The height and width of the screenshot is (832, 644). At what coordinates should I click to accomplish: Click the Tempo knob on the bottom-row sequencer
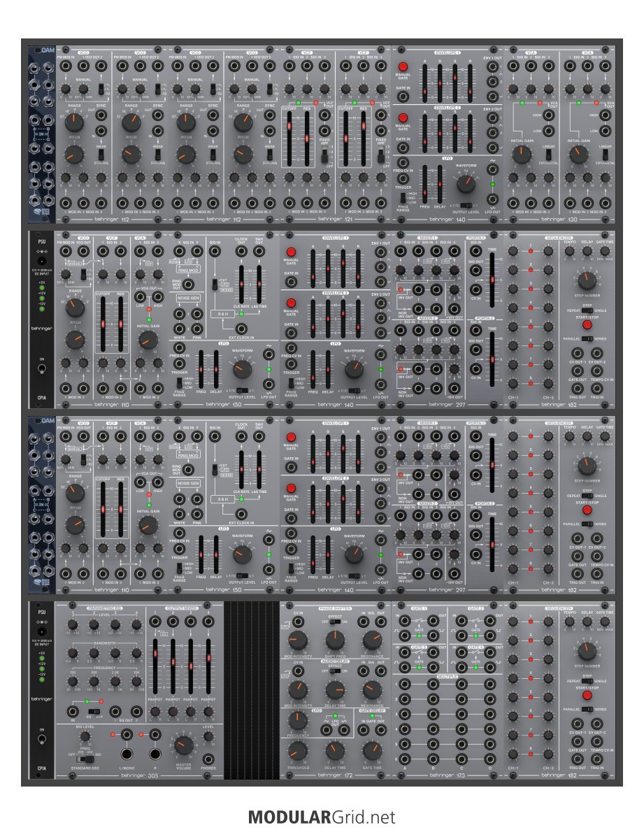[569, 622]
